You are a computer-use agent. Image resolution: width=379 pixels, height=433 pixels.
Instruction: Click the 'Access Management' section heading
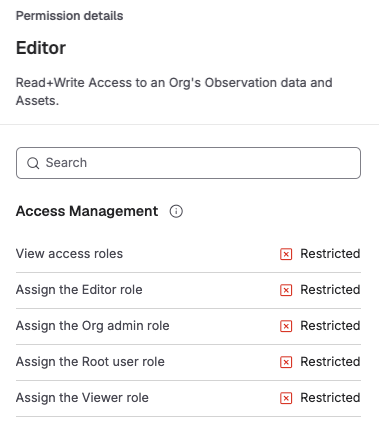(87, 211)
